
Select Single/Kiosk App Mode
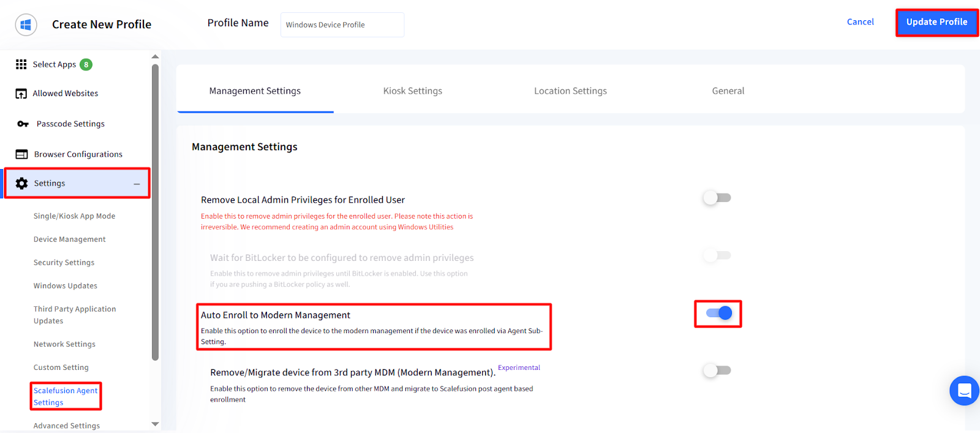[74, 216]
